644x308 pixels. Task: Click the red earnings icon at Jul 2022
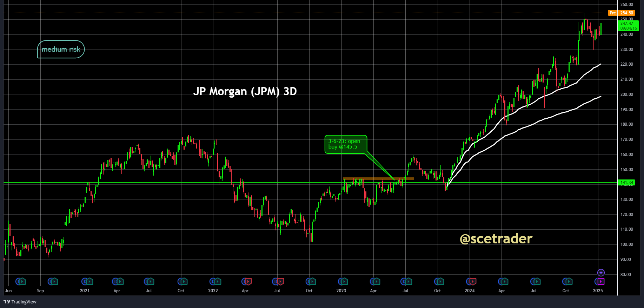pyautogui.click(x=280, y=281)
